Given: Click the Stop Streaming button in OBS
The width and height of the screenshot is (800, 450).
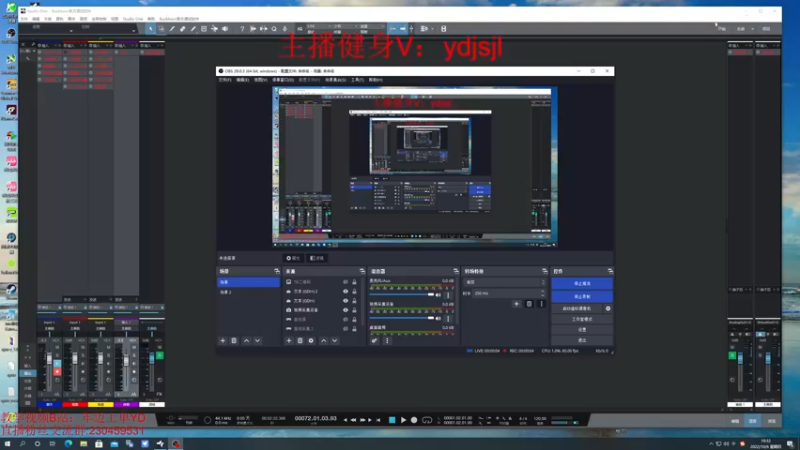Looking at the screenshot, I should click(582, 283).
